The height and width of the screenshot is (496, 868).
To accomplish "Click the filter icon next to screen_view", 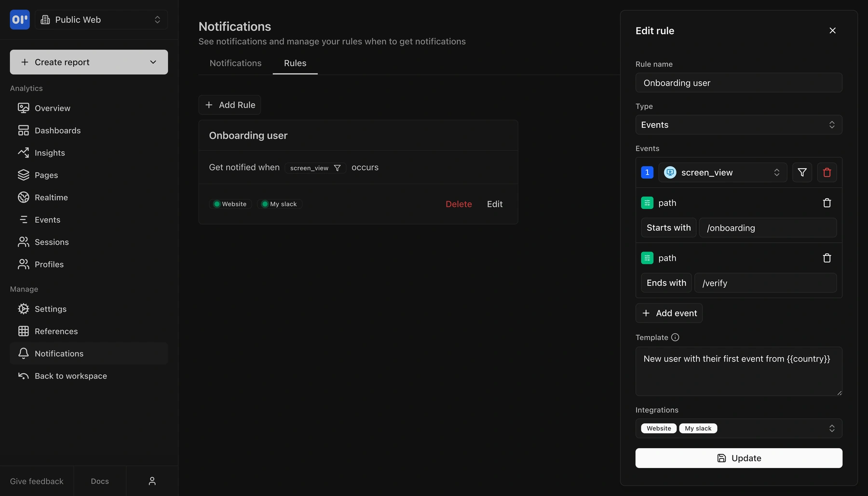I will [x=802, y=172].
